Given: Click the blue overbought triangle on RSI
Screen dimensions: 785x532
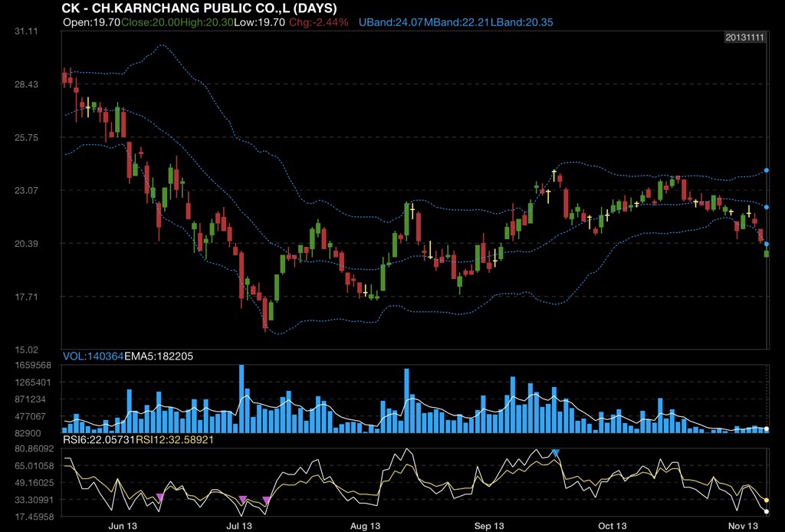Looking at the screenshot, I should click(555, 453).
